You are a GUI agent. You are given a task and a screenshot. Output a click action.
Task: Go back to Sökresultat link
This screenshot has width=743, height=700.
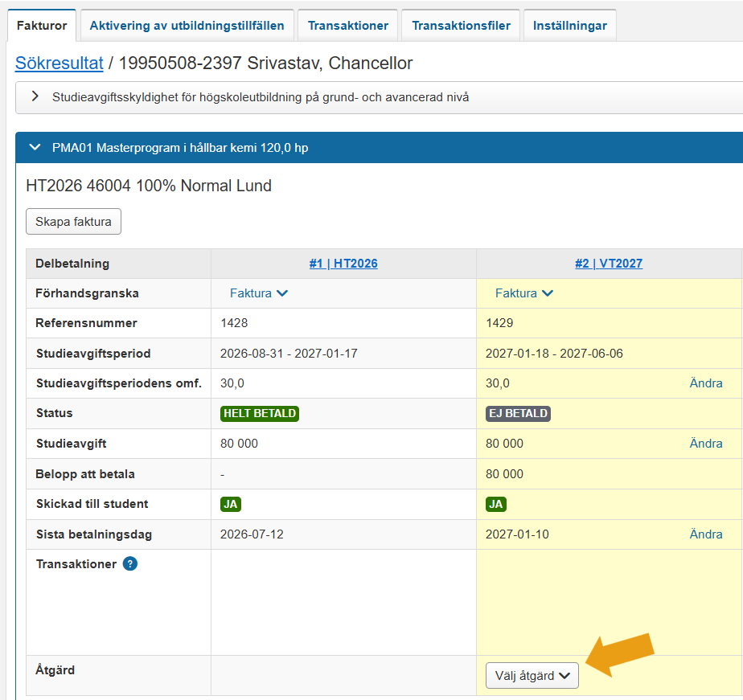tap(60, 63)
